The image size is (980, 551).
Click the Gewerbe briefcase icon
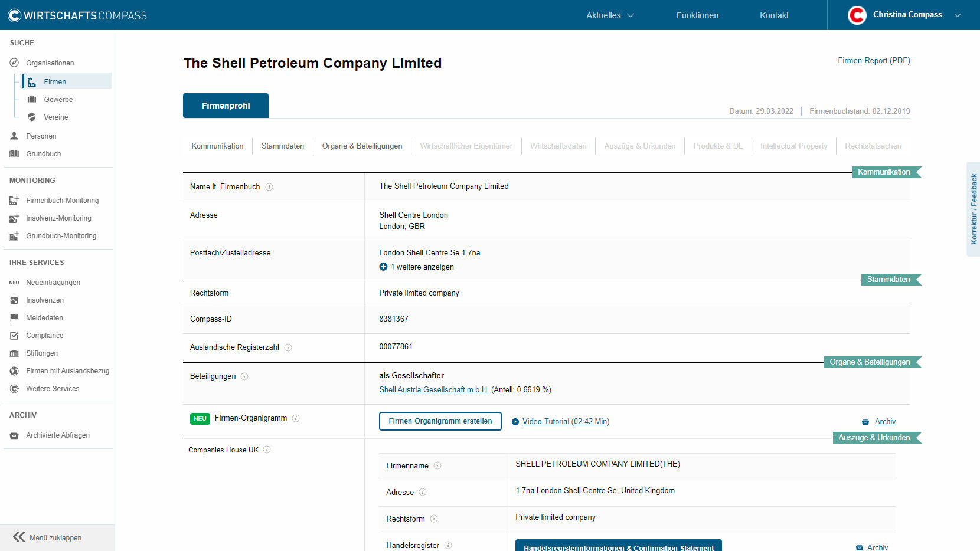coord(32,100)
